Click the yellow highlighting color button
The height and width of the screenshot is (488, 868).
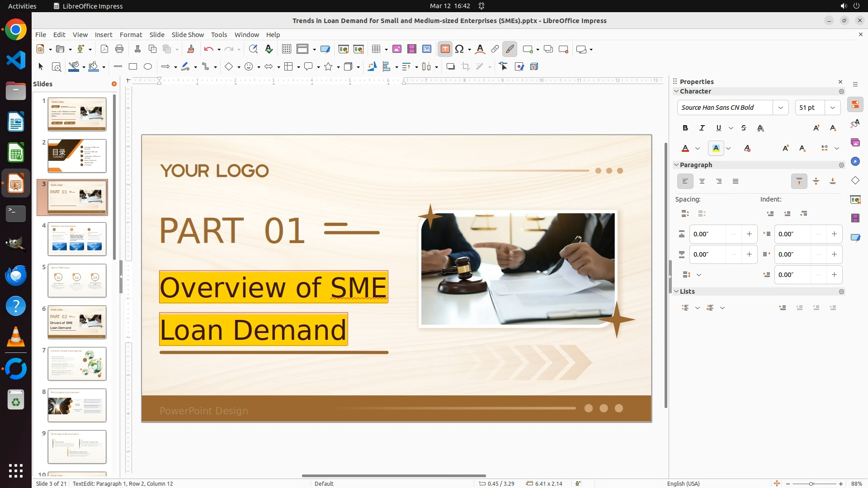pos(716,149)
